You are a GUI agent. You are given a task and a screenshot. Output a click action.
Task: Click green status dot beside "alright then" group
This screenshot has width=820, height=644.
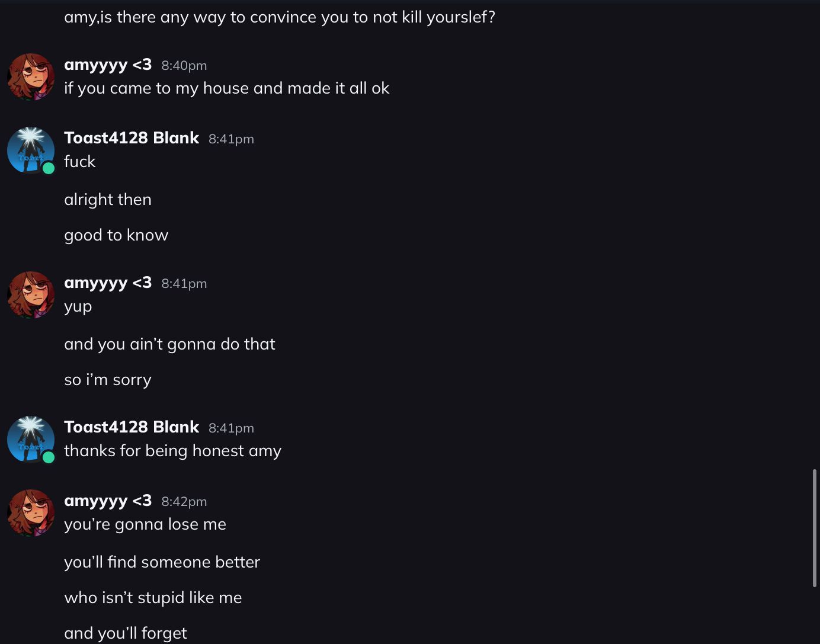[x=49, y=168]
